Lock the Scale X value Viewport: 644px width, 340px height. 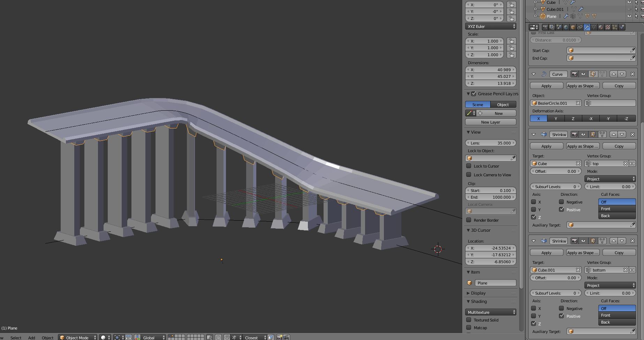coord(512,41)
